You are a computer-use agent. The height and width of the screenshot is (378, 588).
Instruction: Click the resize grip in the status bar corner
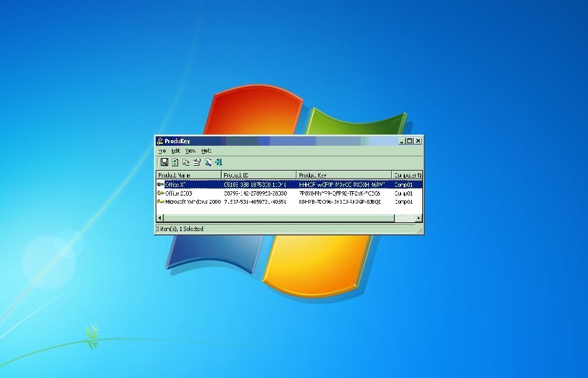coord(420,230)
